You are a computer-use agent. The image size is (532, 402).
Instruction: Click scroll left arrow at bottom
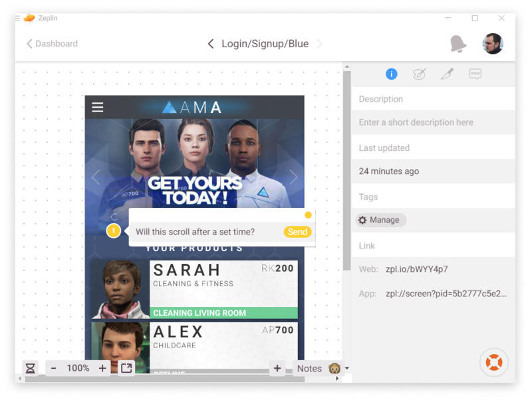click(20, 378)
